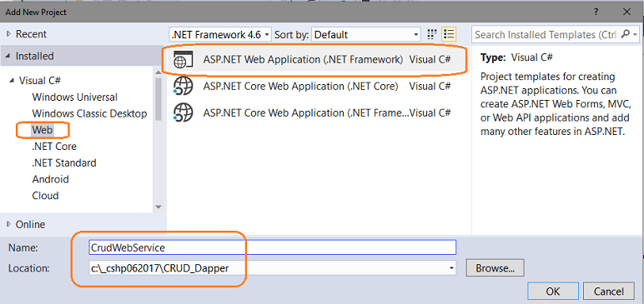Screen dimensions: 644x304
Task: Open the Sort by Default dropdown
Action: coord(366,34)
